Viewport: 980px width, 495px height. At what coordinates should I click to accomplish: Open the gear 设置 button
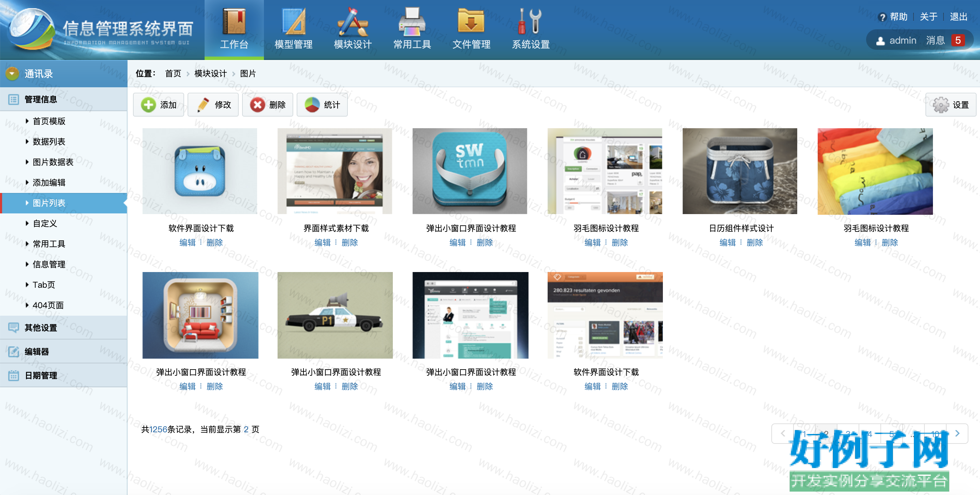[x=951, y=105]
